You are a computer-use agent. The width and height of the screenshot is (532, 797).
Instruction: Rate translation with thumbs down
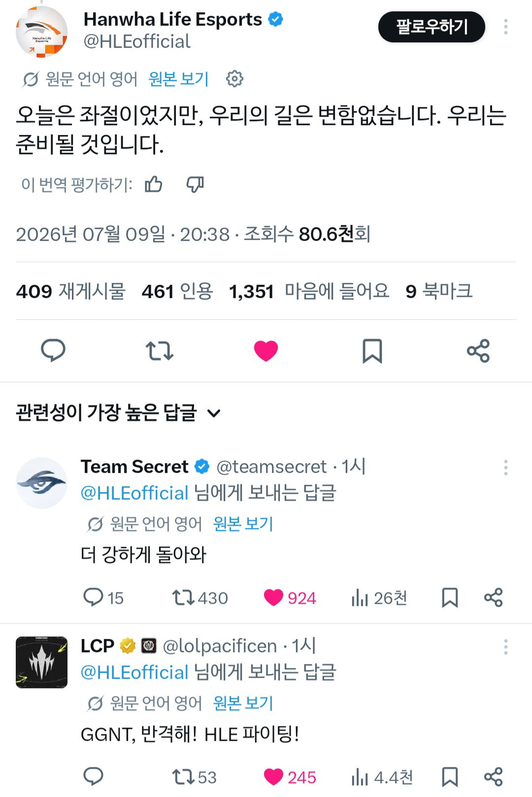point(195,184)
